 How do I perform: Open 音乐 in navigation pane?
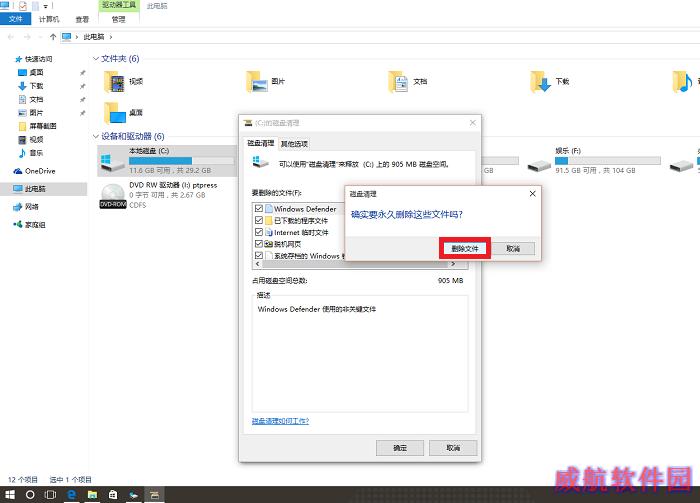(36, 153)
